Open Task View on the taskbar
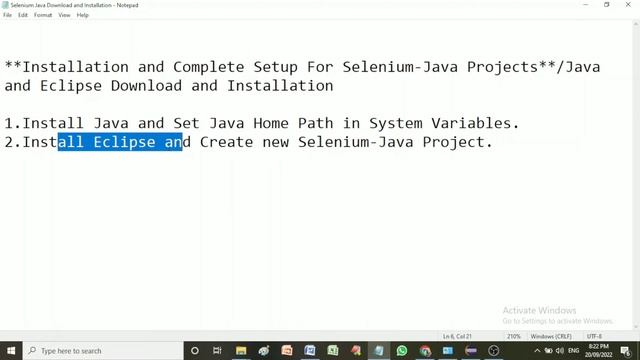This screenshot has width=640, height=360. click(217, 351)
